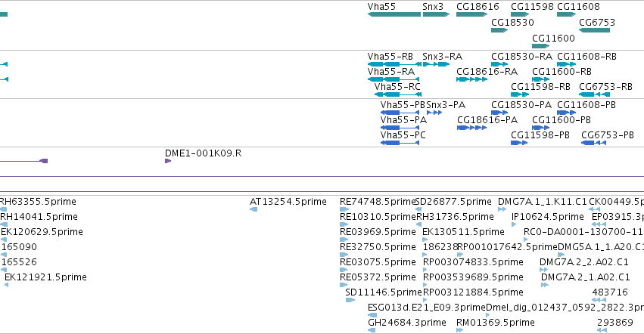Screen dimensions: 644x334
Task: Click the EK120629.5prime EST
Action: click(x=4, y=240)
